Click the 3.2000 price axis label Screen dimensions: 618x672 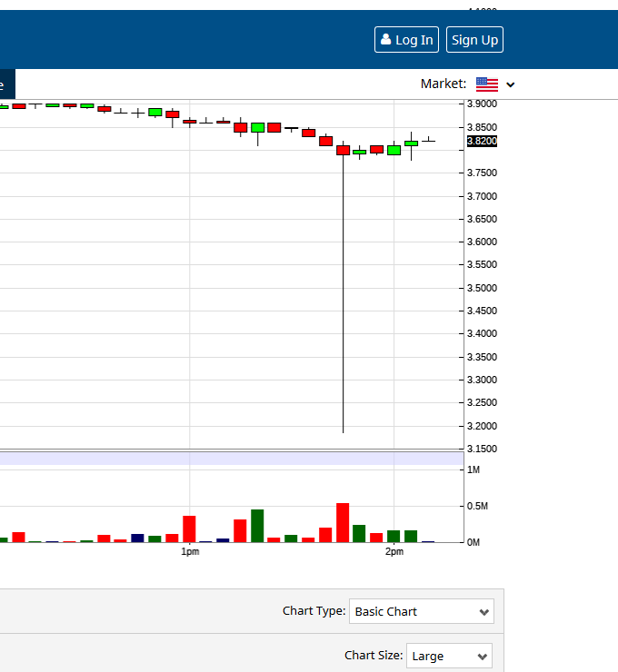point(482,426)
